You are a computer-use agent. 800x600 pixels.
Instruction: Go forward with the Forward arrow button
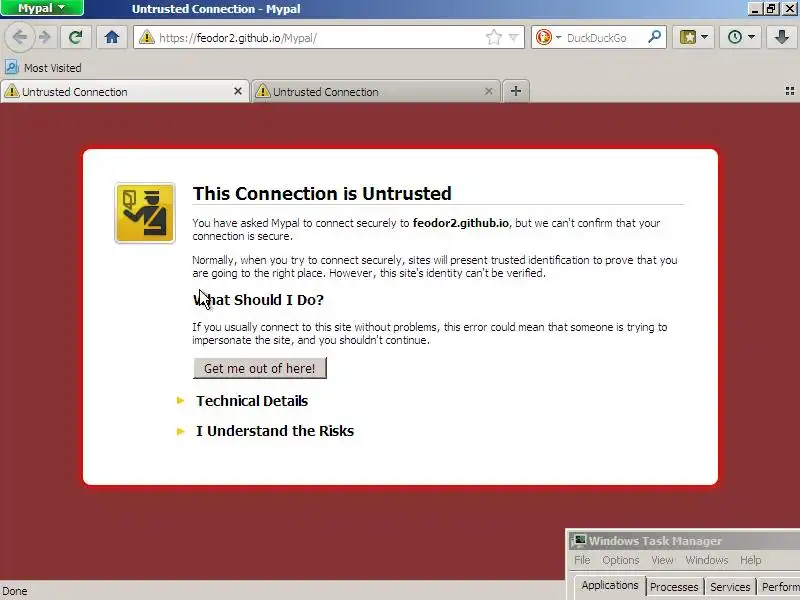45,37
